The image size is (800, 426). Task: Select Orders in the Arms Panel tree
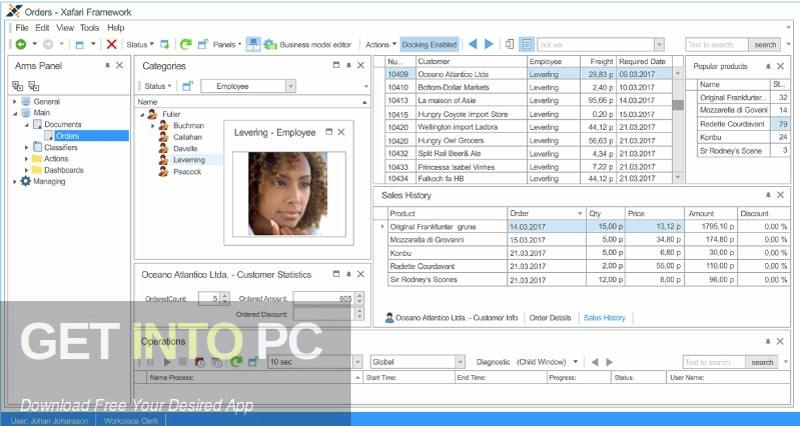pyautogui.click(x=67, y=136)
